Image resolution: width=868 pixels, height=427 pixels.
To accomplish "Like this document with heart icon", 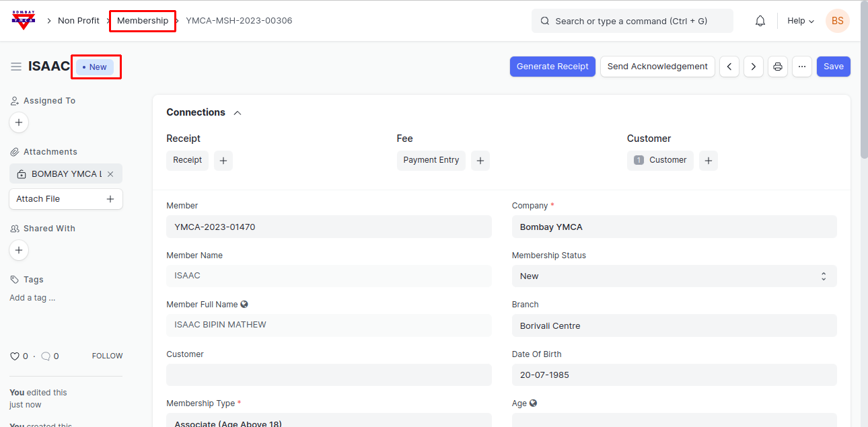I will click(15, 356).
